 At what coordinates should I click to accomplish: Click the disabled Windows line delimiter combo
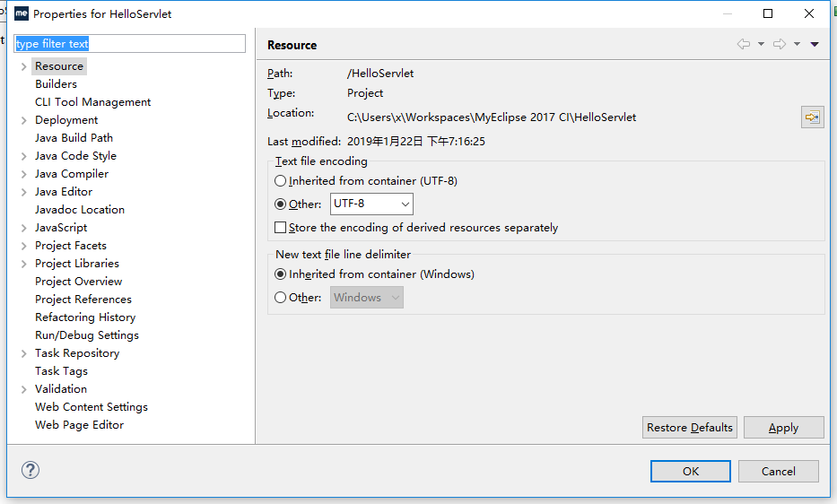pos(367,298)
